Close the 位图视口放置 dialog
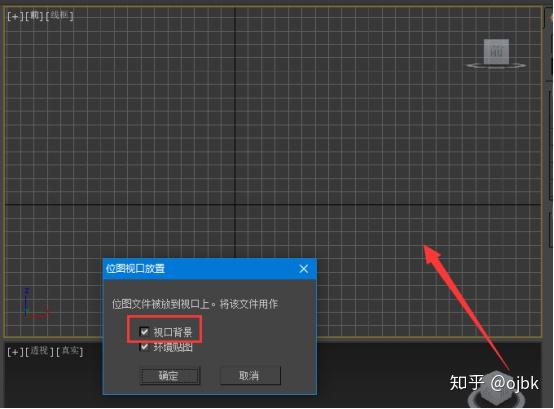The height and width of the screenshot is (409, 554). [303, 269]
